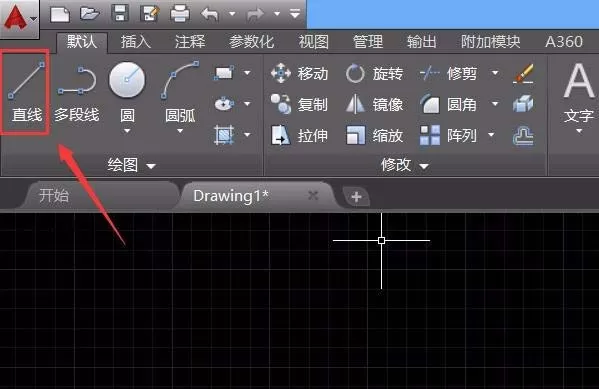Switch to the 附加模块 ribbon tab

pos(491,42)
